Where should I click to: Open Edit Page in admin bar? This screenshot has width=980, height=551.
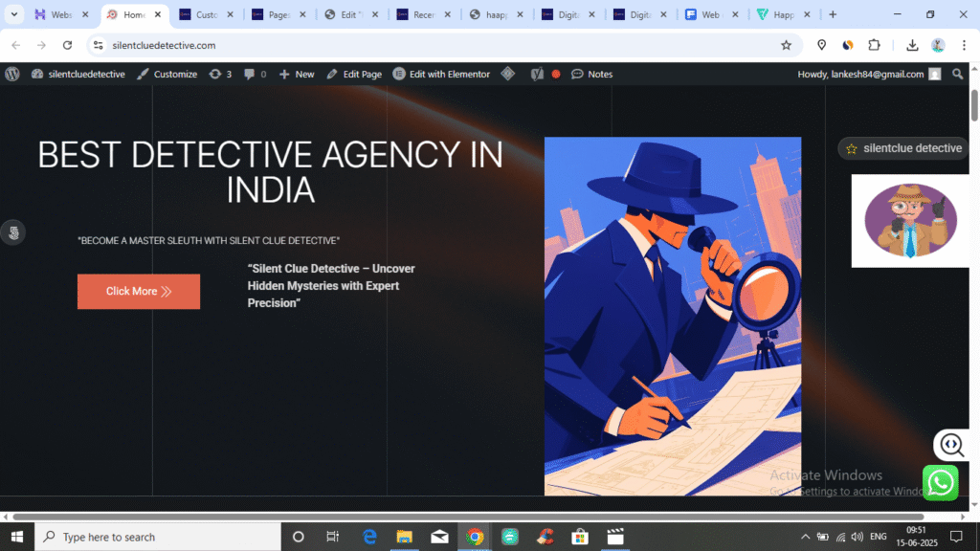[x=354, y=74]
